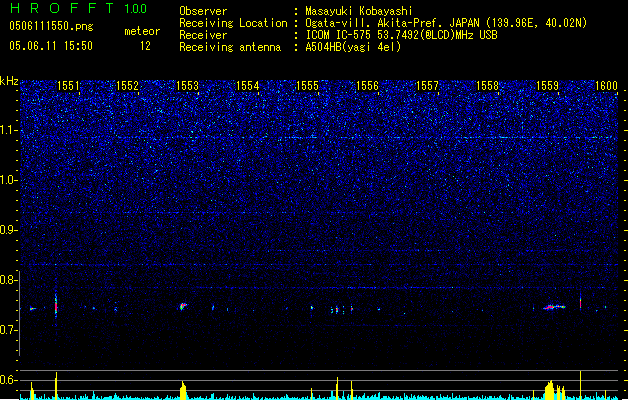
Task: Click the HROFFT 1.0.0 title text
Action: pyautogui.click(x=79, y=8)
